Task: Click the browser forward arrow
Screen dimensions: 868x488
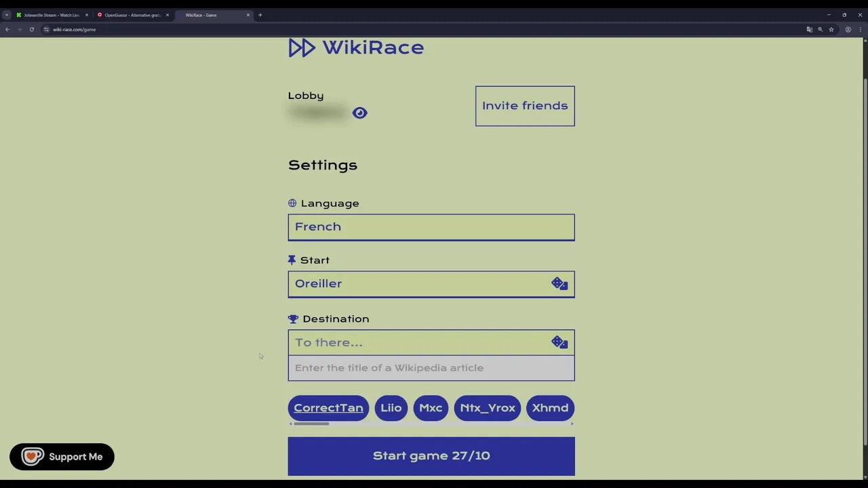Action: click(x=20, y=30)
